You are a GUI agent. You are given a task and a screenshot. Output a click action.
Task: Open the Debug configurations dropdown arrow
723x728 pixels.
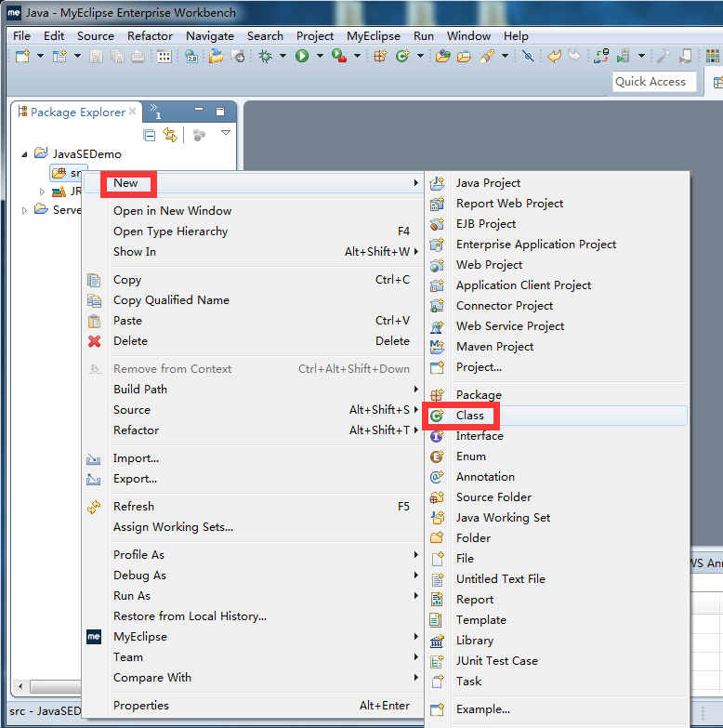(283, 56)
